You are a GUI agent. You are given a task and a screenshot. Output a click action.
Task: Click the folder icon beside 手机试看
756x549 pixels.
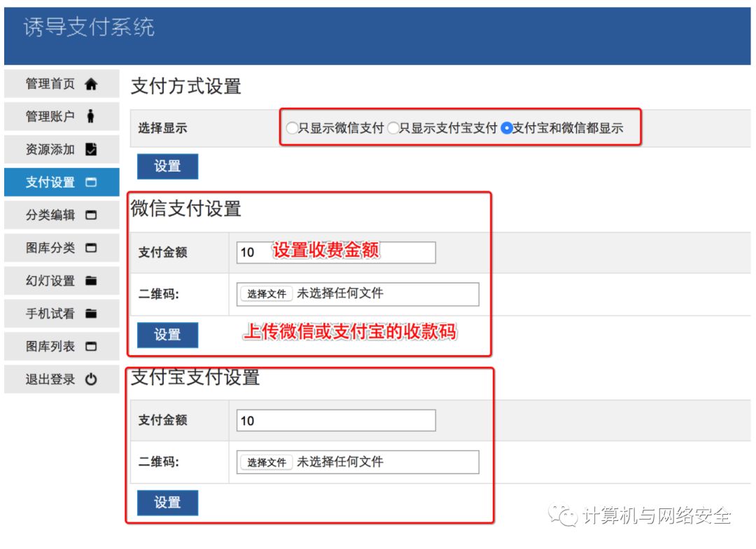91,314
